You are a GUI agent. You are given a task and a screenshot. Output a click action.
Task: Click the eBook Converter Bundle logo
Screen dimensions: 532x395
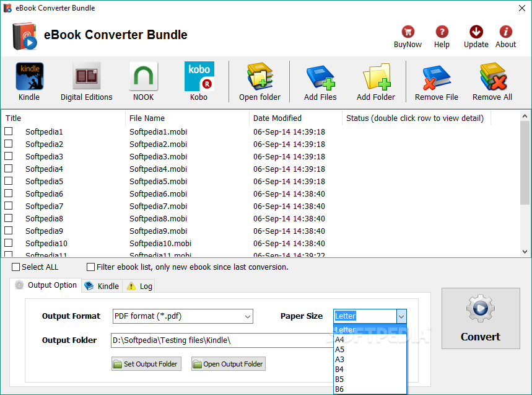(25, 36)
